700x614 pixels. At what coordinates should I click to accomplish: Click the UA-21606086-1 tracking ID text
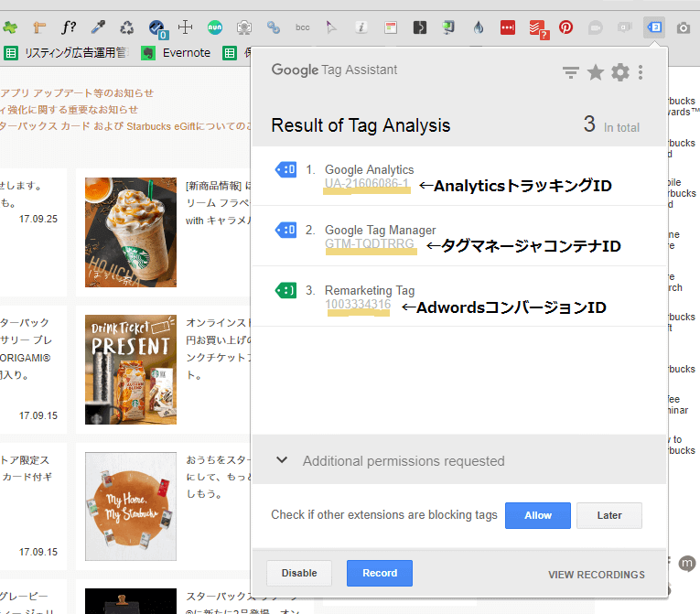pos(367,184)
